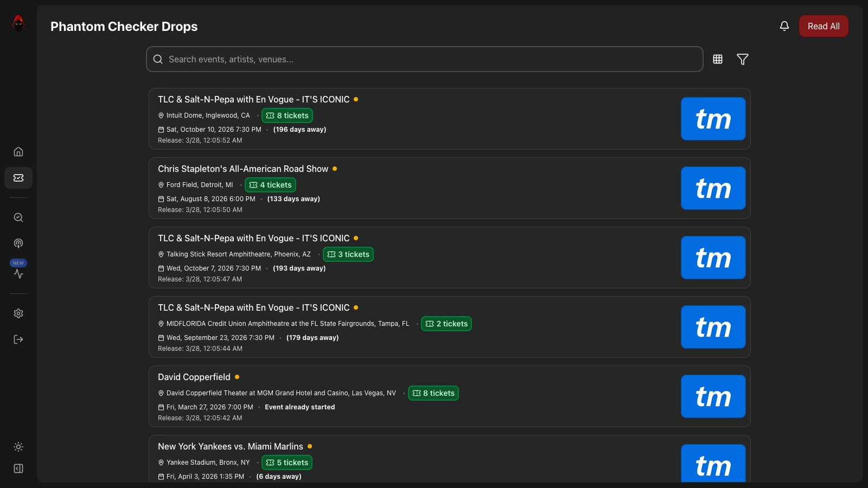Click the 2 tickets badge
Viewport: 868px width, 488px height.
coord(446,324)
